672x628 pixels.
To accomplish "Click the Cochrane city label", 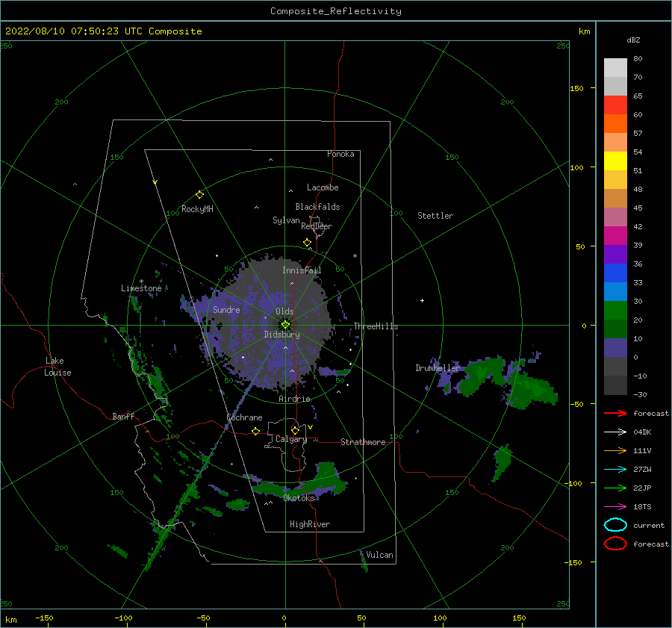I will pos(244,417).
